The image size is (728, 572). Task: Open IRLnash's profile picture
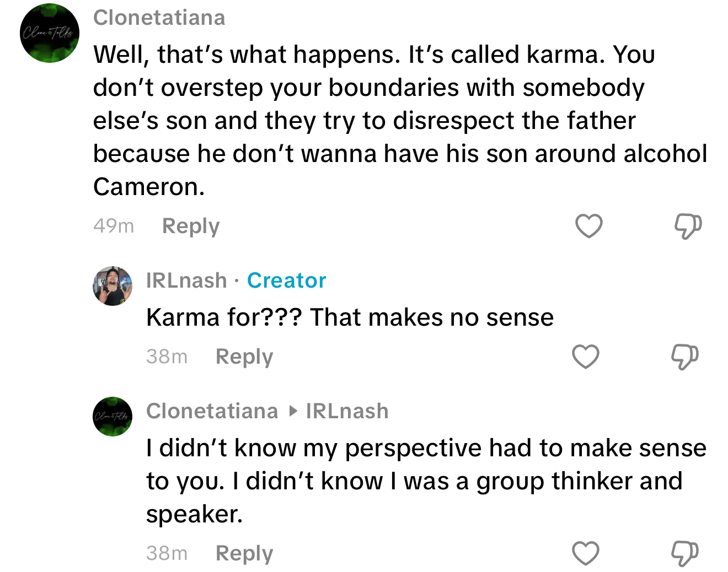click(113, 286)
